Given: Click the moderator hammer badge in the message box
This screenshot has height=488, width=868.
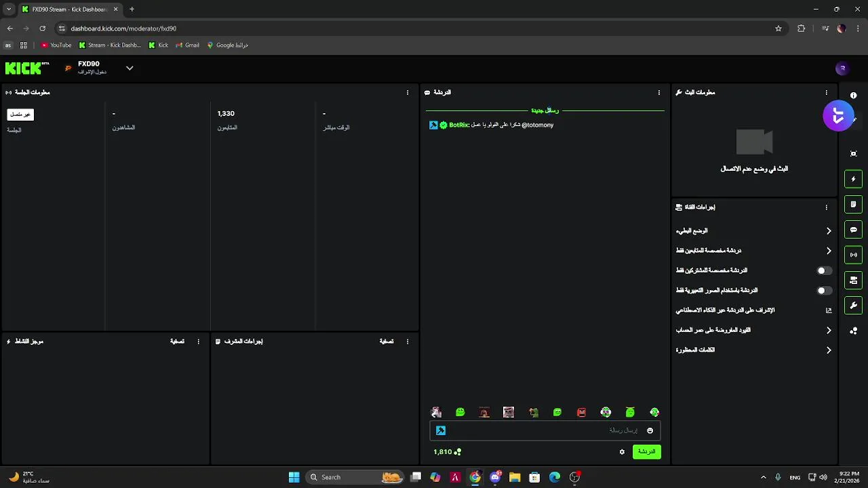Looking at the screenshot, I should point(441,430).
